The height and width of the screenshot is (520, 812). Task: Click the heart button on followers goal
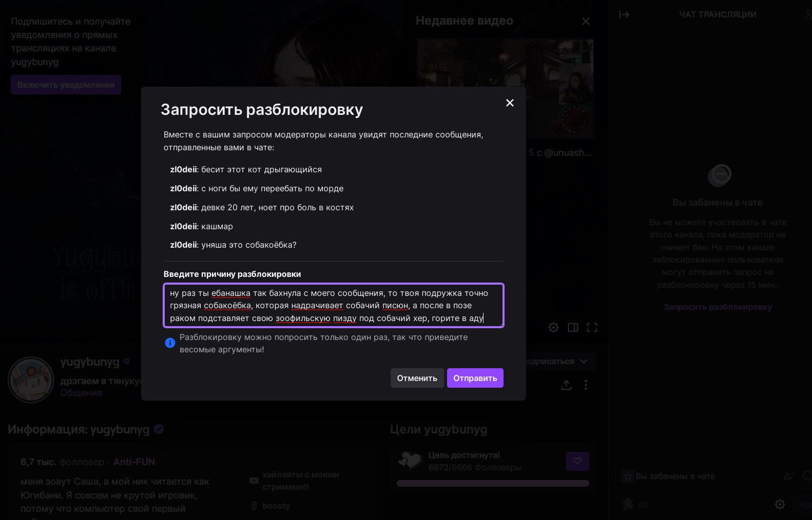pos(577,461)
